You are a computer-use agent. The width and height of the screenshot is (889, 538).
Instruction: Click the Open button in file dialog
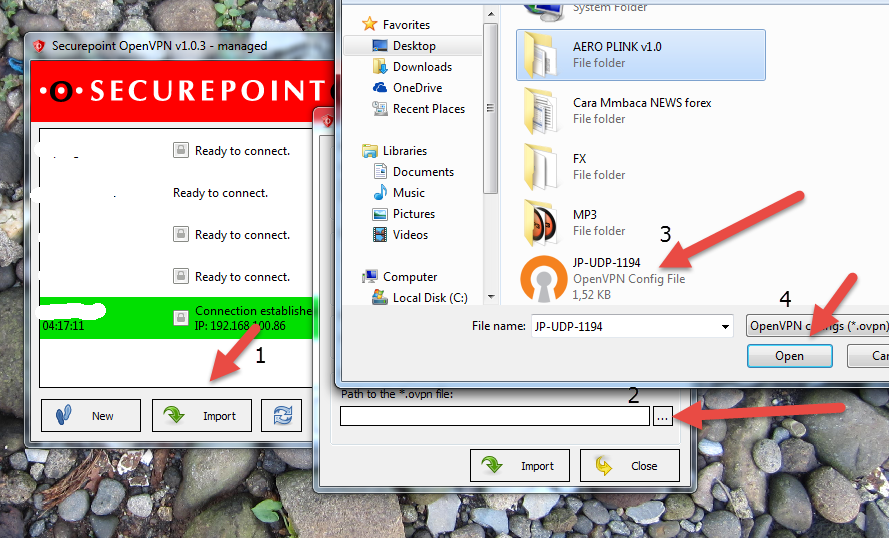tap(789, 356)
